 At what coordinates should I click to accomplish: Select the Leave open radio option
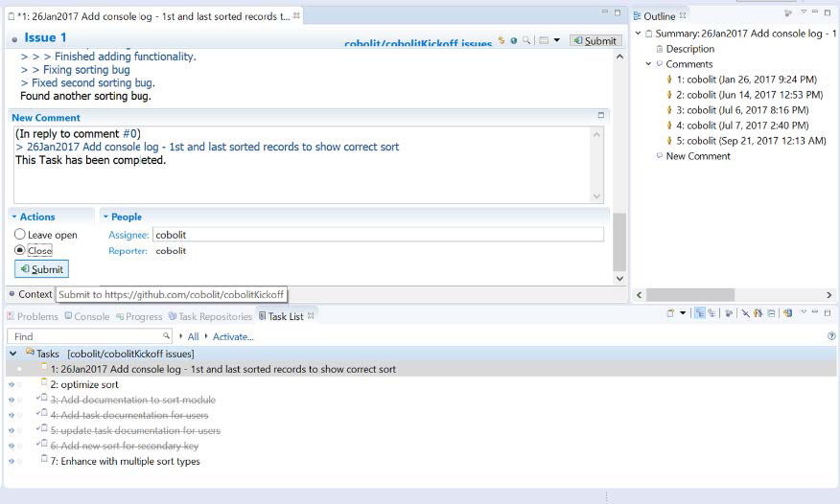(x=45, y=235)
